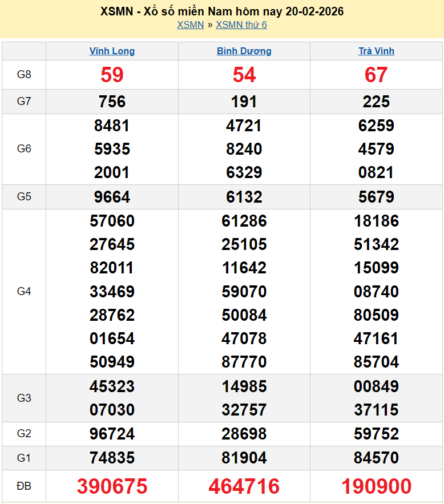Select Trà Vinh special prize 190900
The width and height of the screenshot is (444, 504).
click(x=376, y=486)
